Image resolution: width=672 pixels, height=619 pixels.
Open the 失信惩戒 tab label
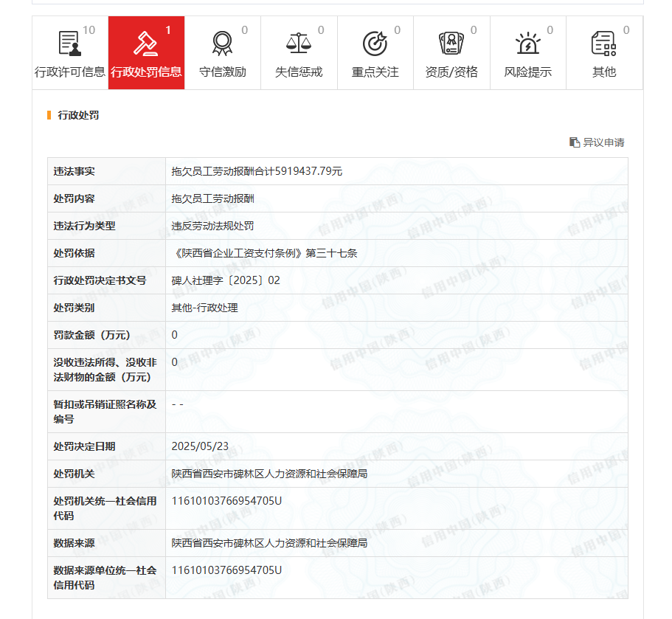299,72
